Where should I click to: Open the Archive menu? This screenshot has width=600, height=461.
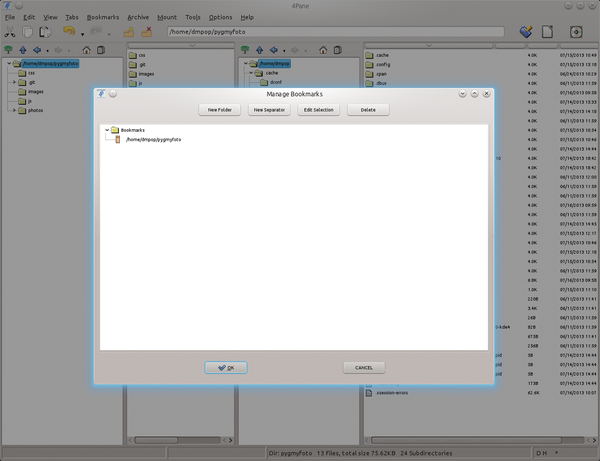pyautogui.click(x=138, y=17)
